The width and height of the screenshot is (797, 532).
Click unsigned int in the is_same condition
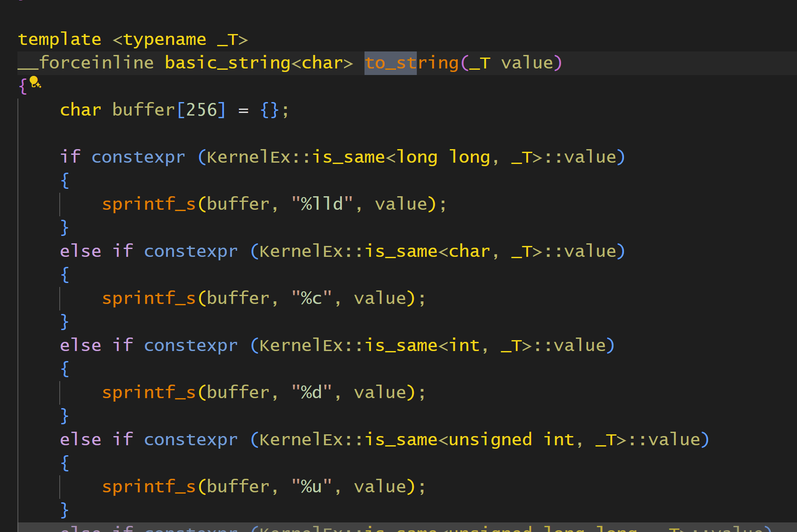[511, 440]
